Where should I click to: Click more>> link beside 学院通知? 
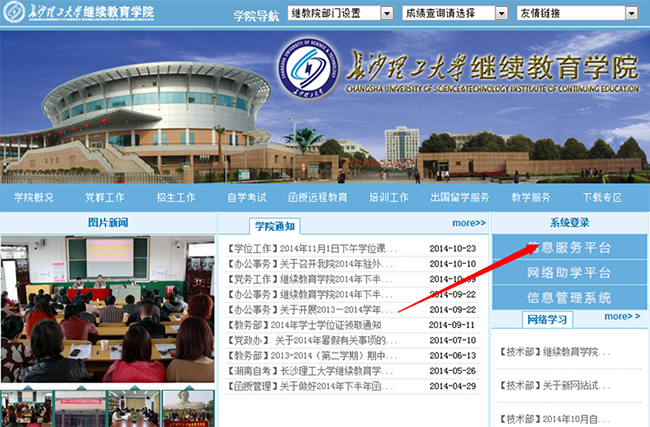click(468, 223)
